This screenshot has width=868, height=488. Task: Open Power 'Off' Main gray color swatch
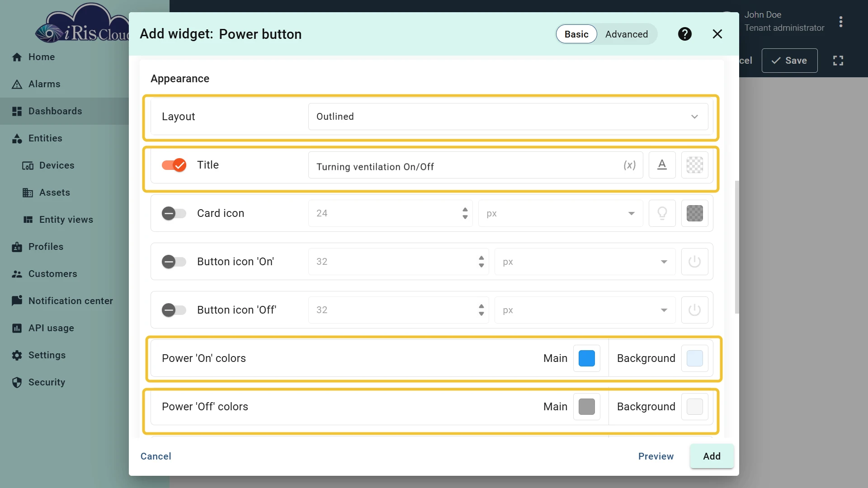[586, 407]
